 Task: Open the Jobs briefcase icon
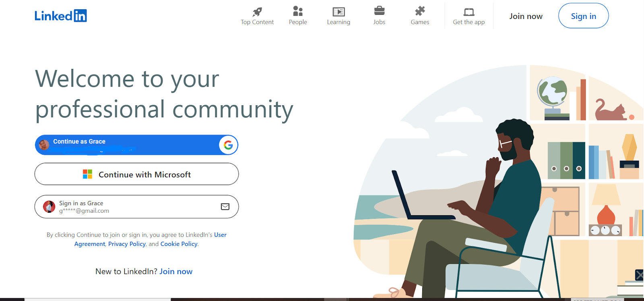pyautogui.click(x=379, y=10)
